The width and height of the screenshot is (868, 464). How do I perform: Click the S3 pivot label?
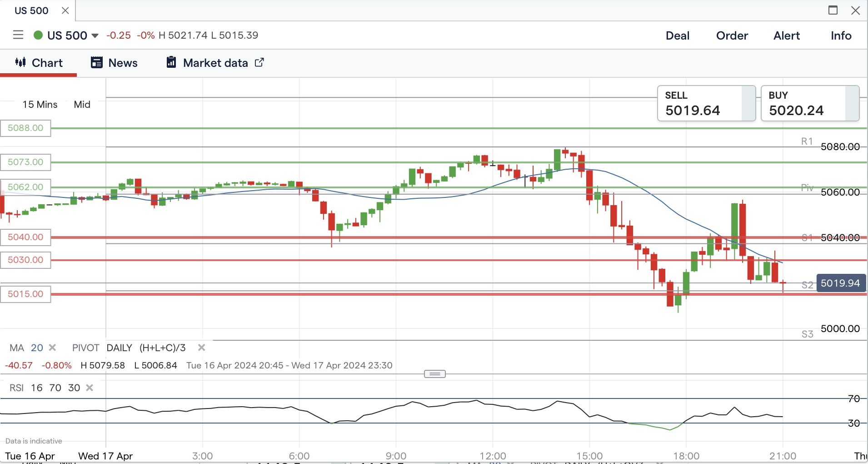[808, 334]
